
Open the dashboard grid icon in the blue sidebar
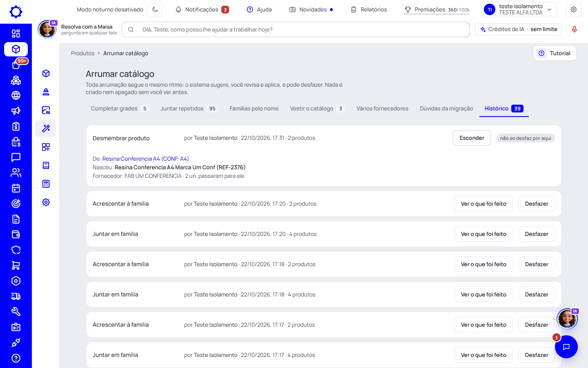click(x=16, y=34)
